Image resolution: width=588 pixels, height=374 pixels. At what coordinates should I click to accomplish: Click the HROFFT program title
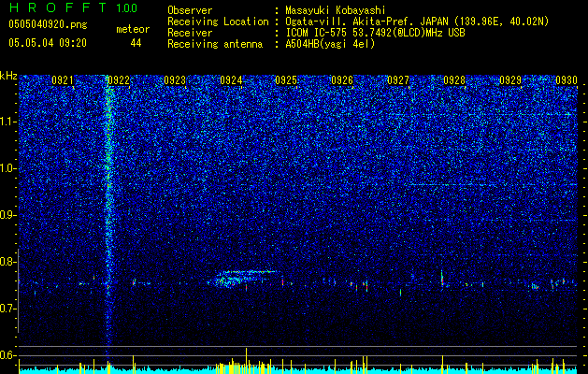point(58,7)
